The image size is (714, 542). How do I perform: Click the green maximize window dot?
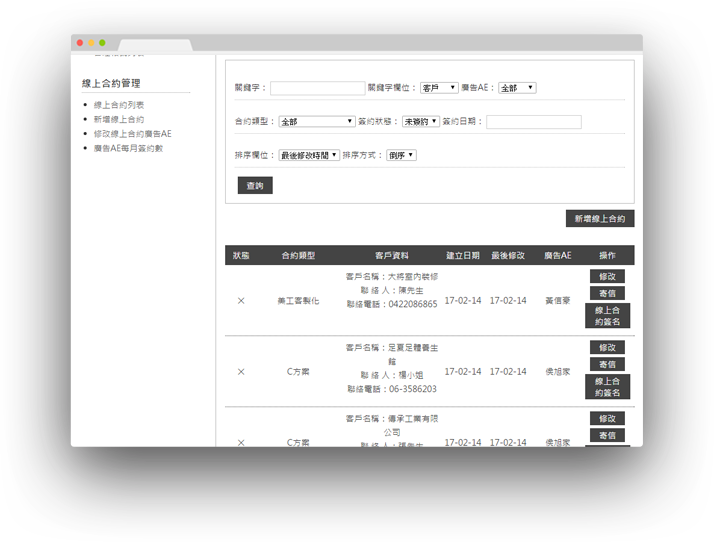(x=102, y=43)
